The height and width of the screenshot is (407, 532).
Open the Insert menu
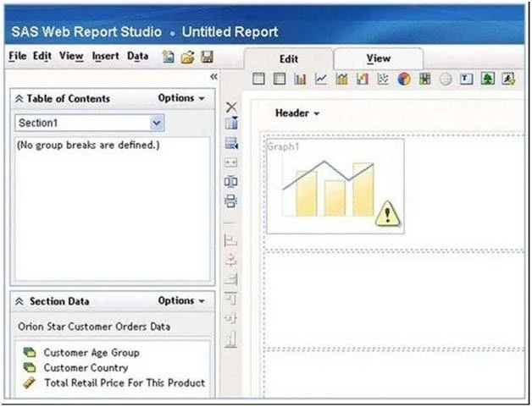click(106, 56)
